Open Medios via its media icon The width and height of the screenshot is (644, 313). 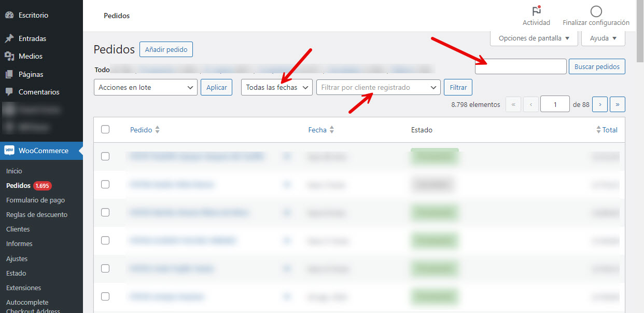coord(9,56)
